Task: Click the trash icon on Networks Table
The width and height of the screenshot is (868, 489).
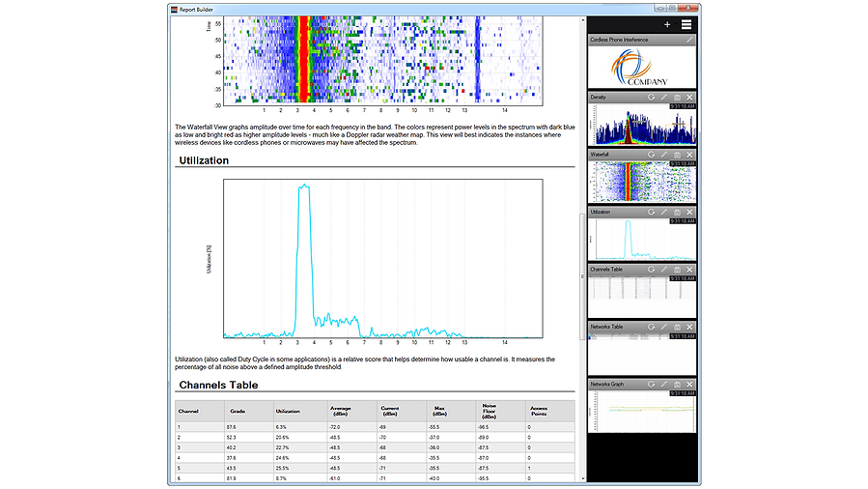Action: [677, 327]
